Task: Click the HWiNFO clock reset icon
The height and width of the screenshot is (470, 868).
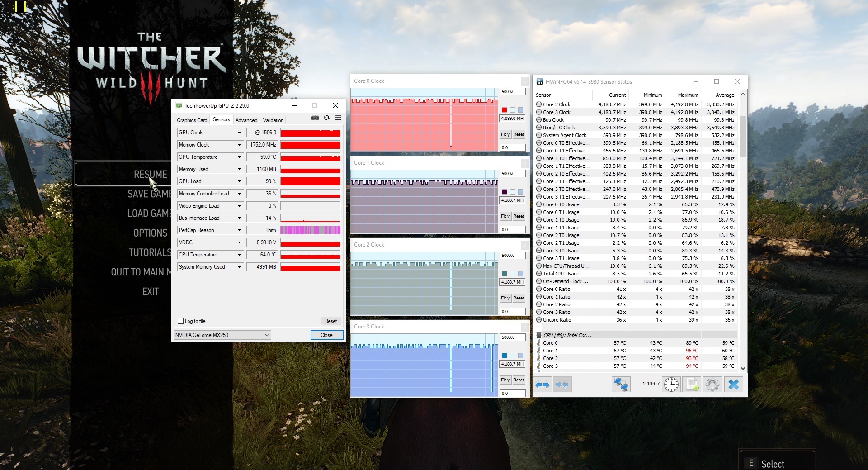Action: coord(671,385)
